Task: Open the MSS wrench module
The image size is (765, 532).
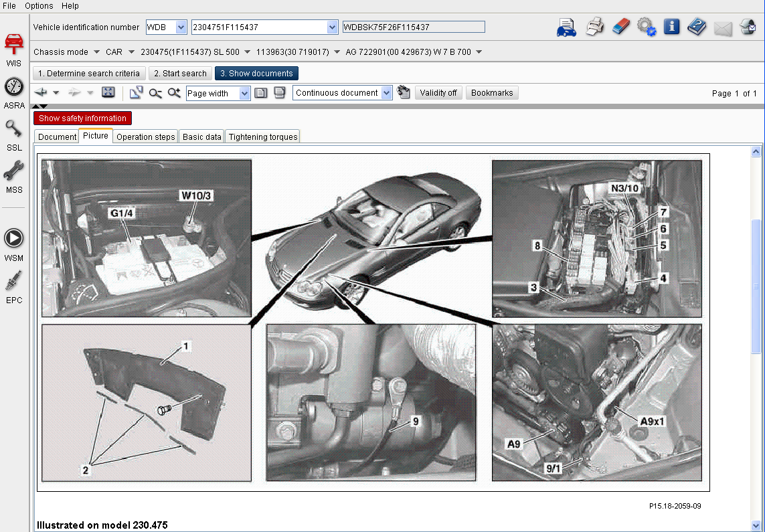Action: [x=13, y=178]
